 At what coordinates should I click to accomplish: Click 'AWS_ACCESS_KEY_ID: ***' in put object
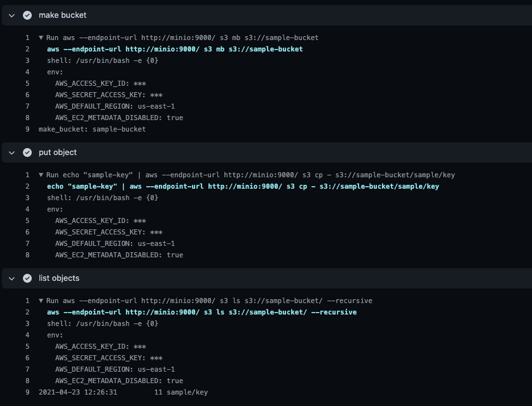click(100, 221)
